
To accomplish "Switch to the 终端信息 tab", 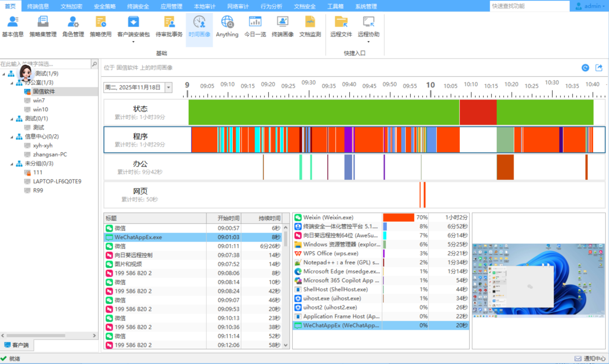I will pyautogui.click(x=38, y=6).
